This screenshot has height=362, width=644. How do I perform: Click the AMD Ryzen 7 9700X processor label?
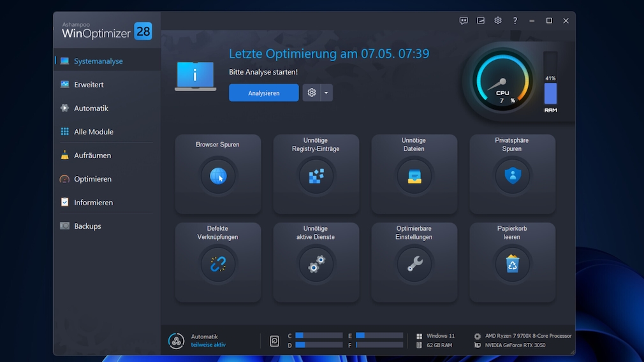click(528, 336)
